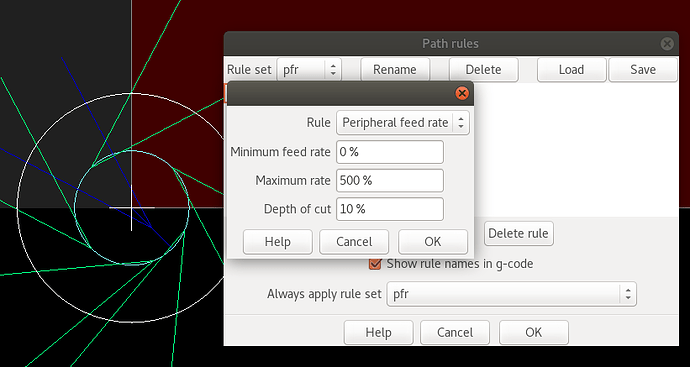
Task: Close the Path rules window
Action: click(667, 44)
